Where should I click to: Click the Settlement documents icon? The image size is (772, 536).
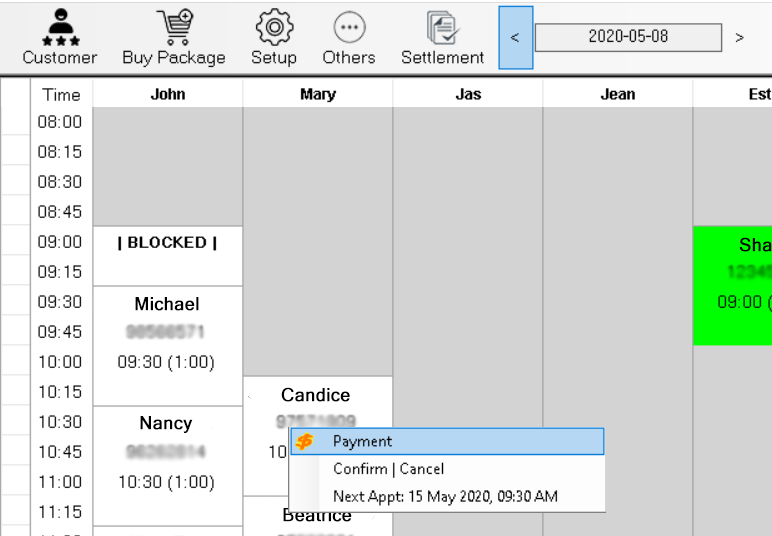coord(442,27)
